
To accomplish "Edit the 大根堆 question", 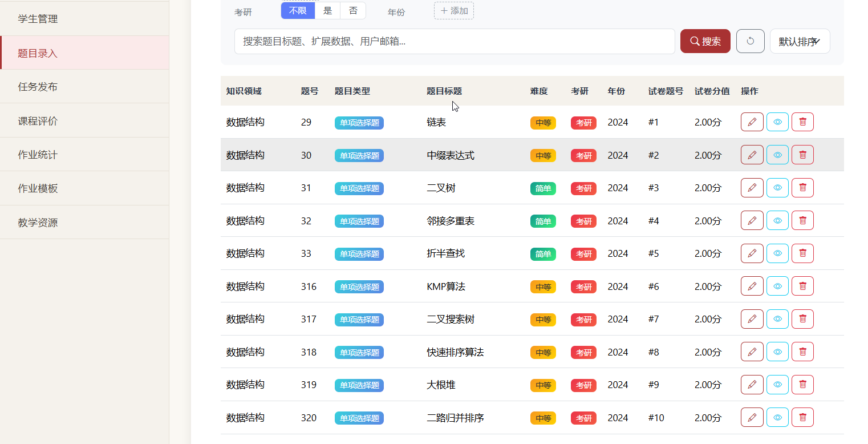I will [x=752, y=385].
